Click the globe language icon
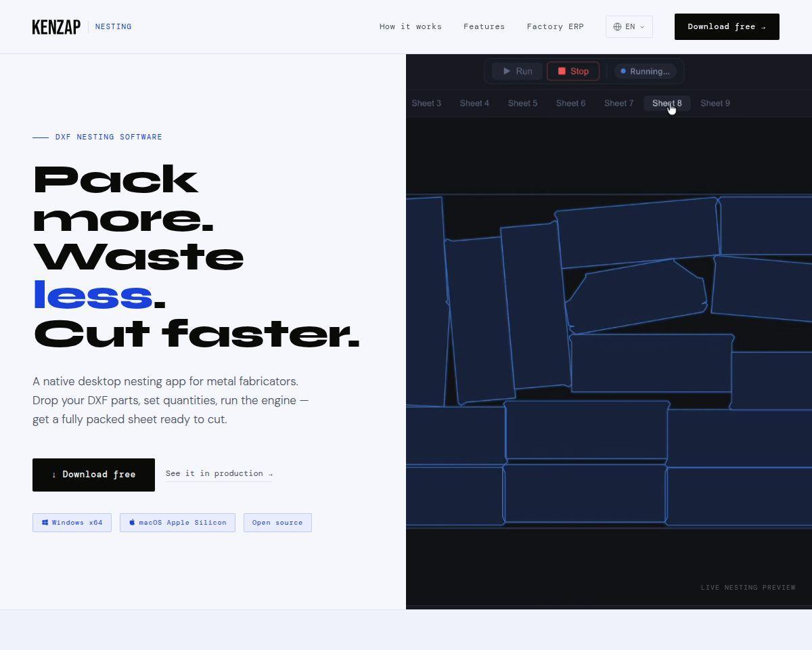812x650 pixels. pos(617,27)
